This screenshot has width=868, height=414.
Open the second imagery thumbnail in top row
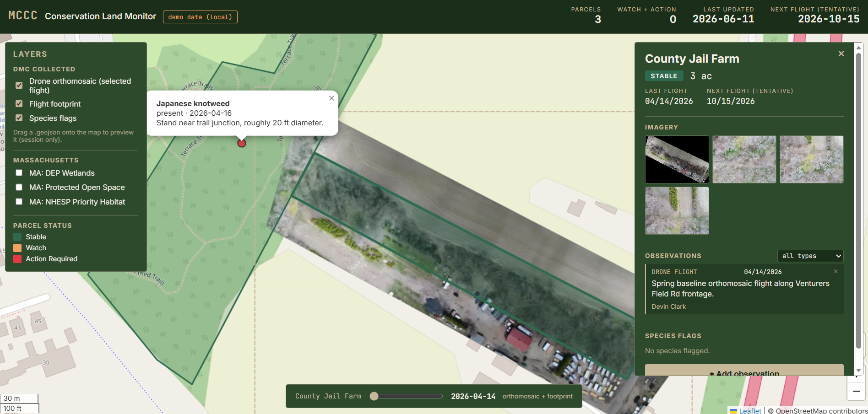[x=744, y=159]
